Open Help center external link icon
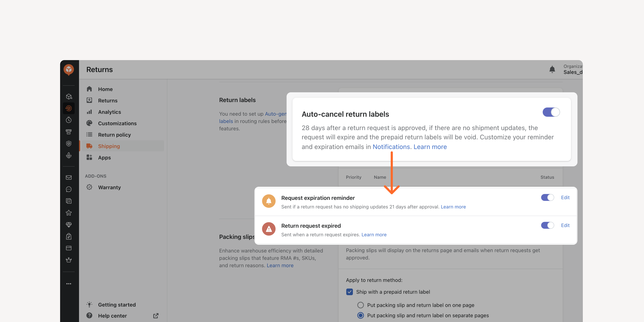 [156, 316]
